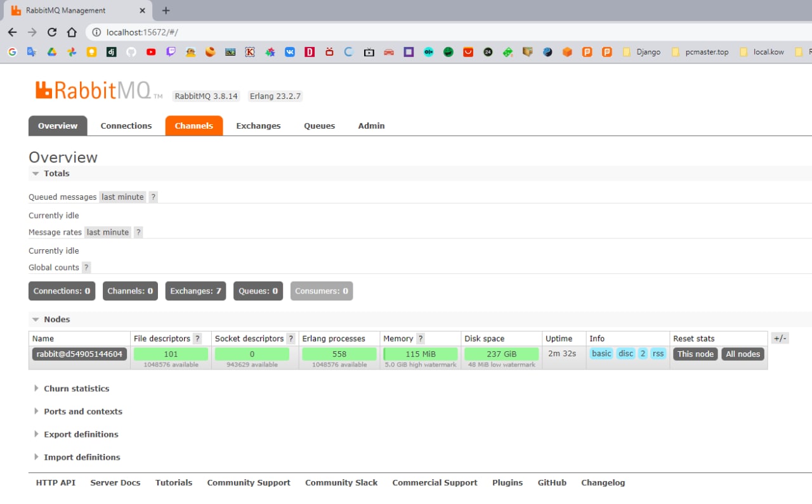Viewport: 812px width, 504px height.
Task: Change Queued messages 'last minute' range
Action: pyautogui.click(x=122, y=197)
